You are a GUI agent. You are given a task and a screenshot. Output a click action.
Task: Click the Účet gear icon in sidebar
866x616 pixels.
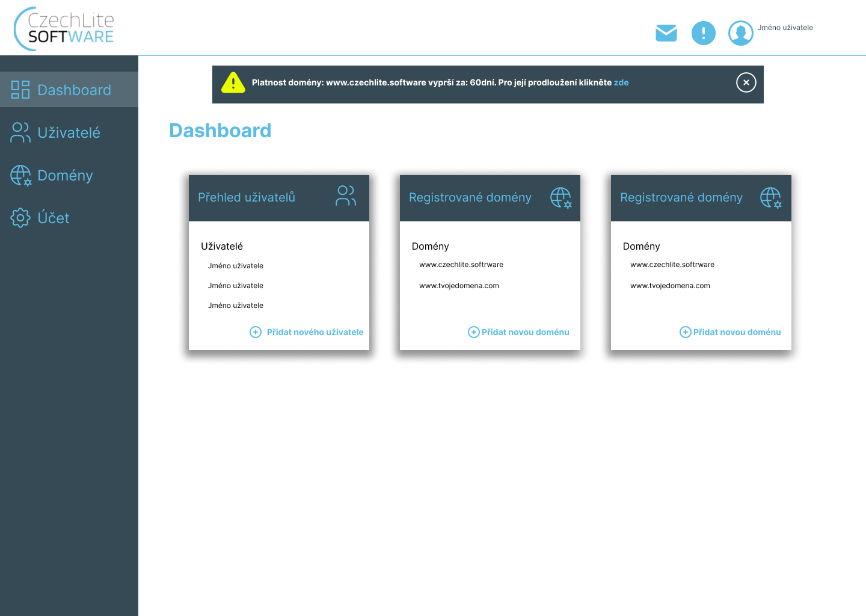click(20, 218)
